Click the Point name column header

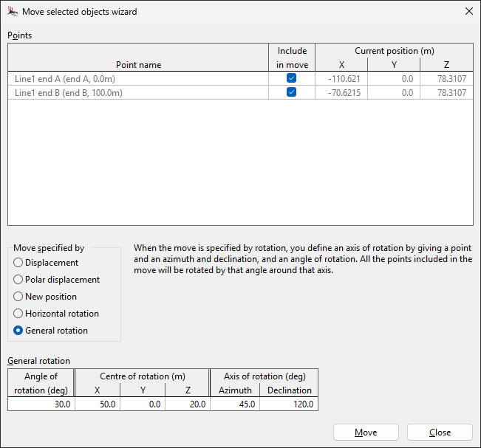(x=138, y=58)
